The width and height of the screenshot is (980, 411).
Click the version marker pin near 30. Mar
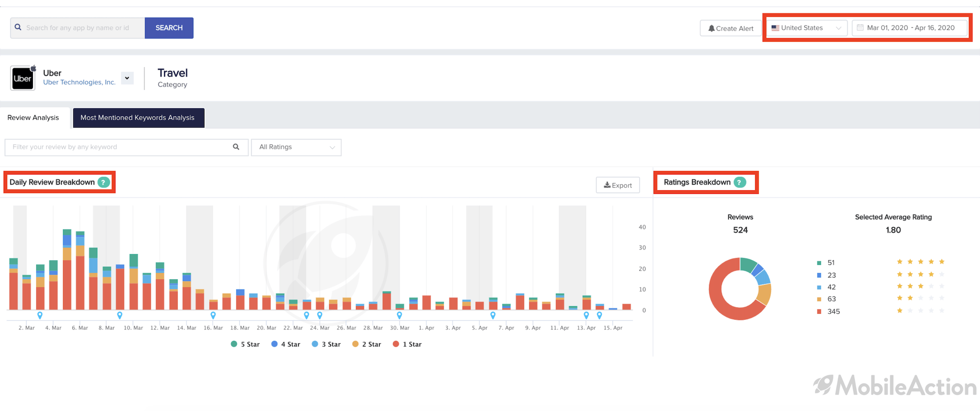point(400,315)
